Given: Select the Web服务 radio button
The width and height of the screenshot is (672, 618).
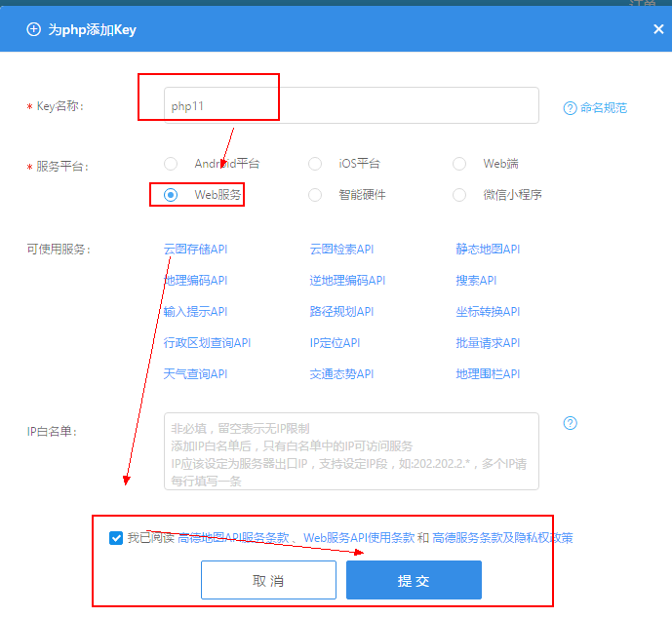Looking at the screenshot, I should pos(172,195).
